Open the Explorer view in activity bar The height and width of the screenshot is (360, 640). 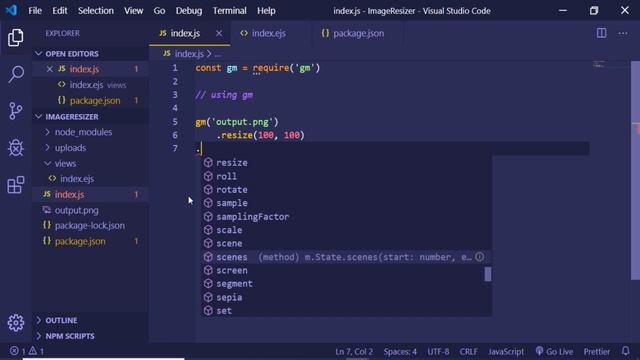click(16, 38)
